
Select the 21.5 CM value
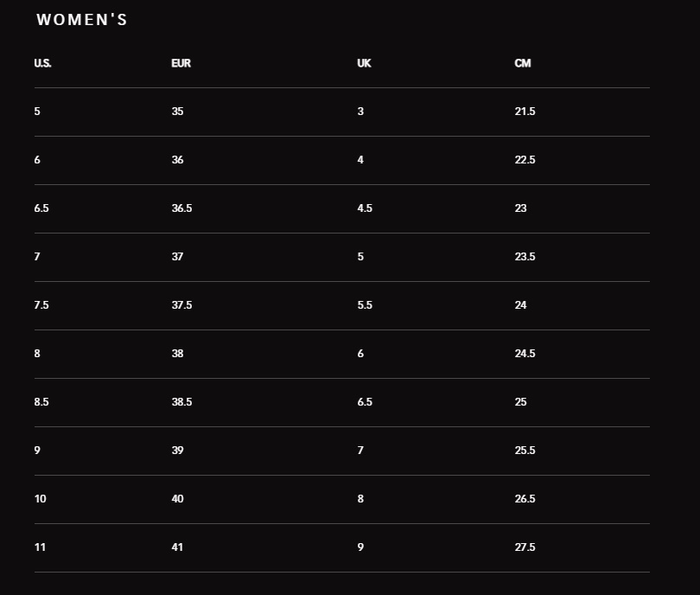pos(525,112)
